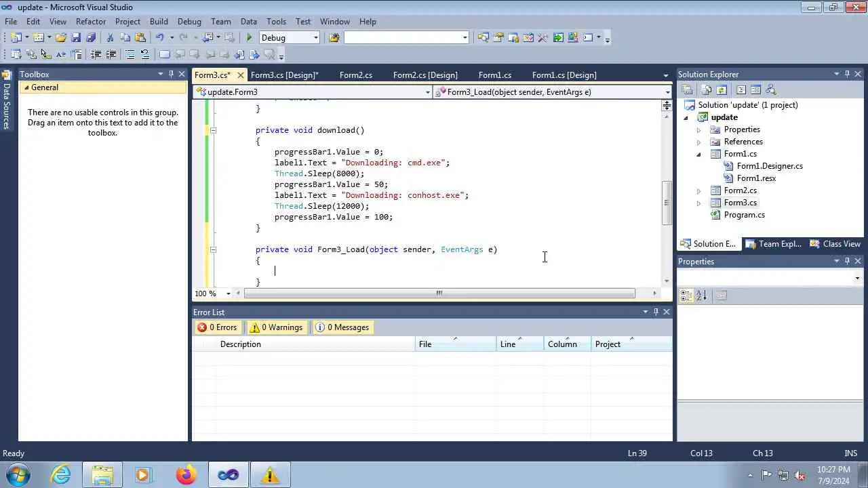Image resolution: width=868 pixels, height=488 pixels.
Task: Toggle auto-hide pin on Toolbox panel
Action: (171, 74)
